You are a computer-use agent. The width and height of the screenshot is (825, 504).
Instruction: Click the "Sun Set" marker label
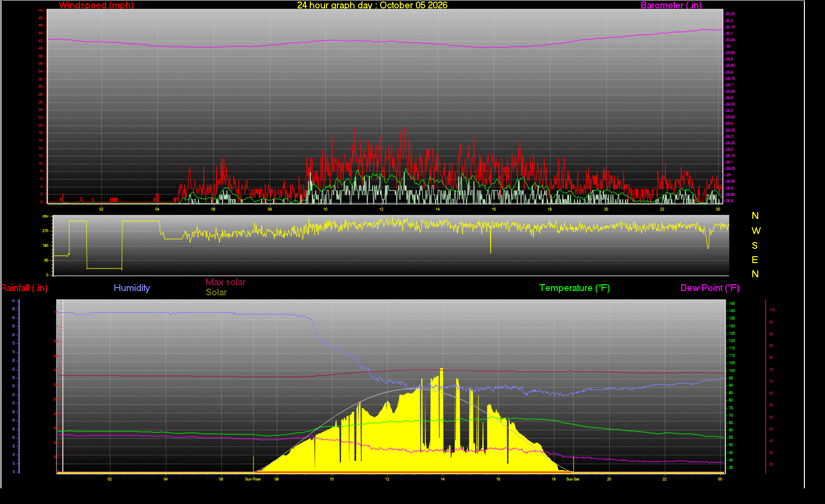[x=573, y=479]
